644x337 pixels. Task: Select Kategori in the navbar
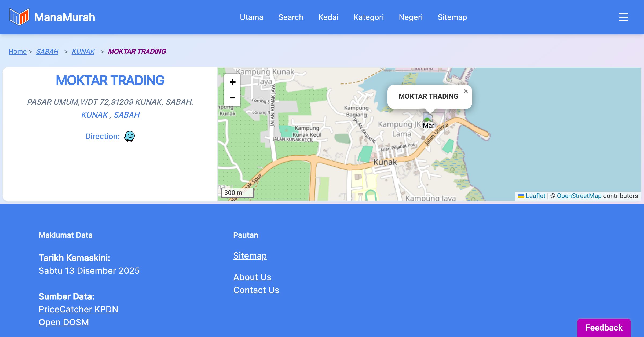point(368,17)
